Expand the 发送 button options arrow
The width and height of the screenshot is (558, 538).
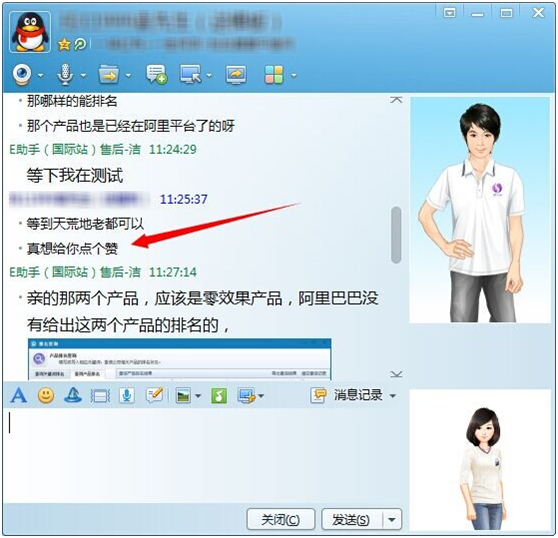click(x=392, y=520)
